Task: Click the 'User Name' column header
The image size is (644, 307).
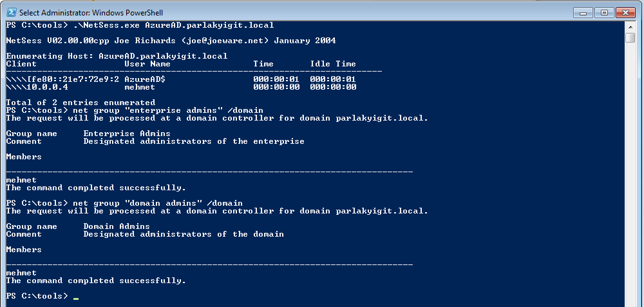Action: [147, 64]
